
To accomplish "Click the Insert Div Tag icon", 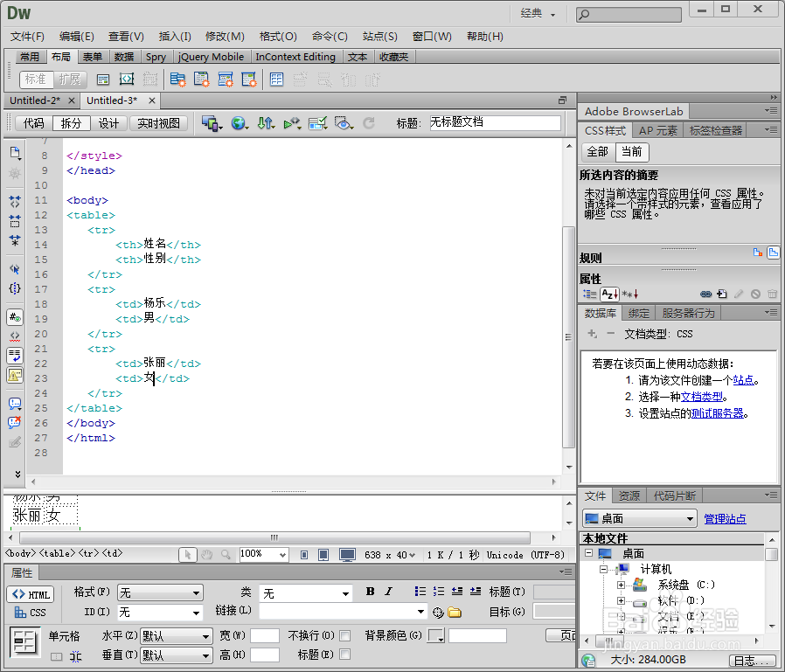I will 103,79.
